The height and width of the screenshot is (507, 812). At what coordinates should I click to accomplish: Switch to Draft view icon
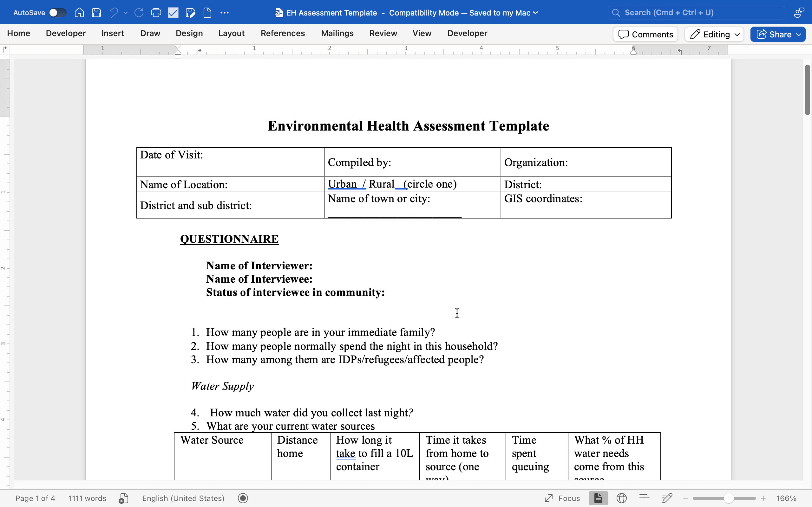pyautogui.click(x=667, y=498)
